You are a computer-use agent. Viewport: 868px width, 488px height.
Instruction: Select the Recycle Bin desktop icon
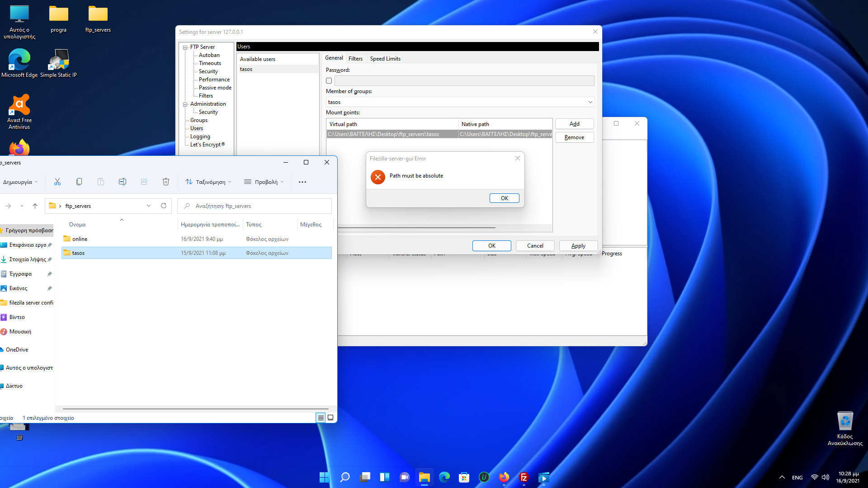tap(845, 428)
